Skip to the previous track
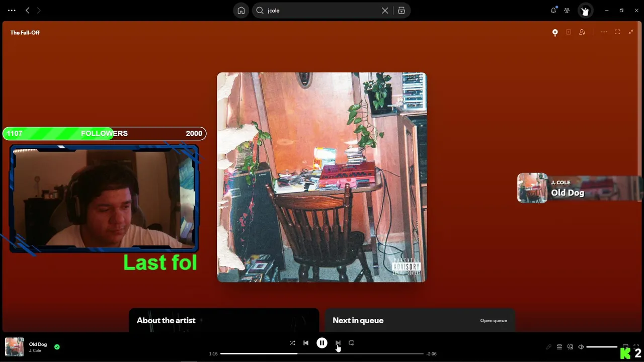 pos(306,343)
